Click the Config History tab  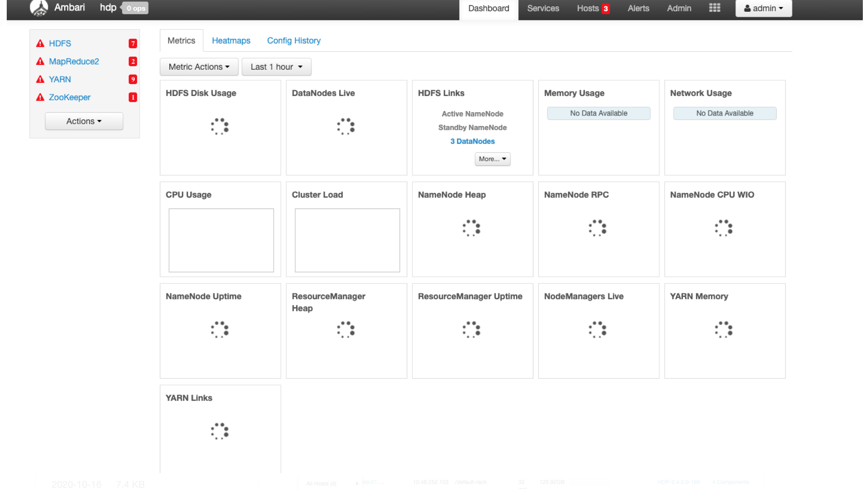[x=294, y=40]
